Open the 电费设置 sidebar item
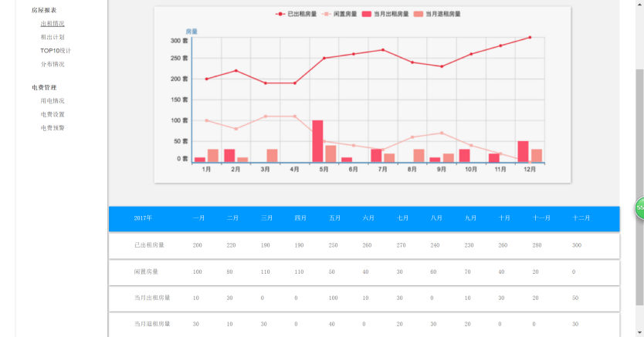644x337 pixels. [x=53, y=114]
